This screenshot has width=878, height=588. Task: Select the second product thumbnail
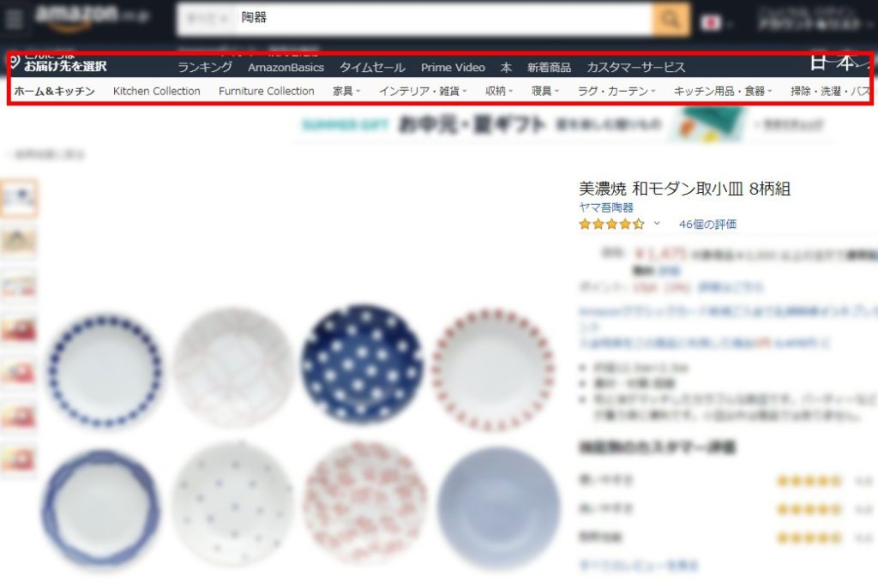(19, 242)
